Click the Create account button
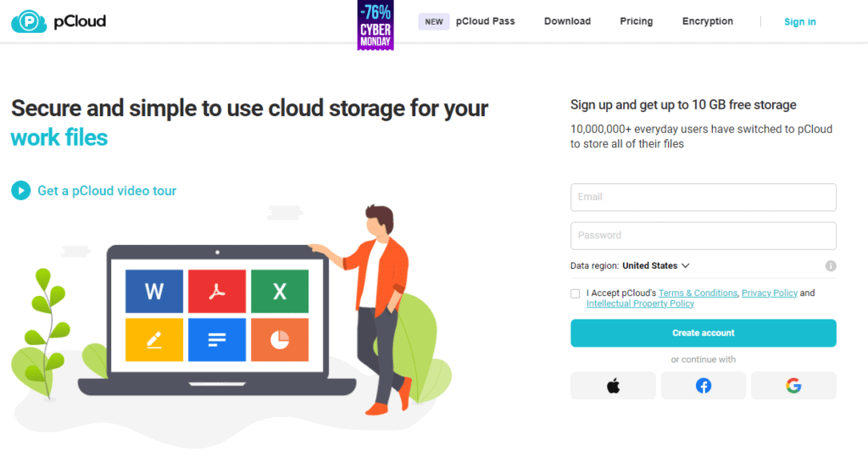The image size is (868, 457). [703, 333]
